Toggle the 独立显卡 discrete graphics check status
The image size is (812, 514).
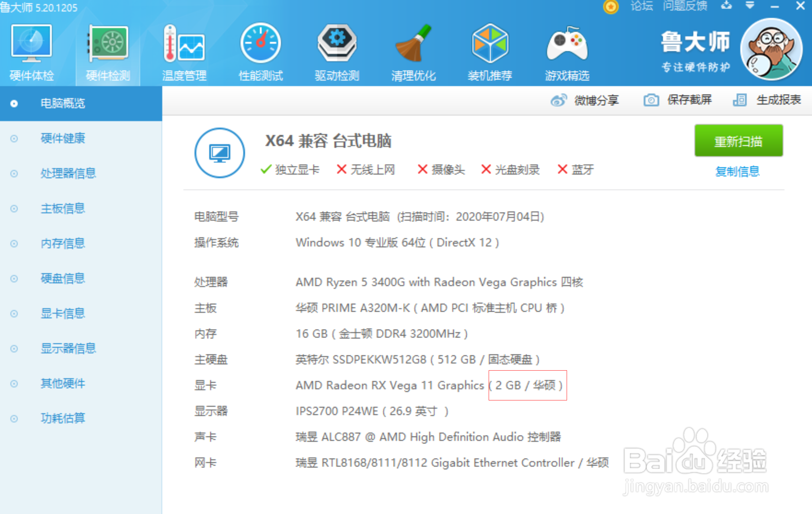(x=266, y=170)
